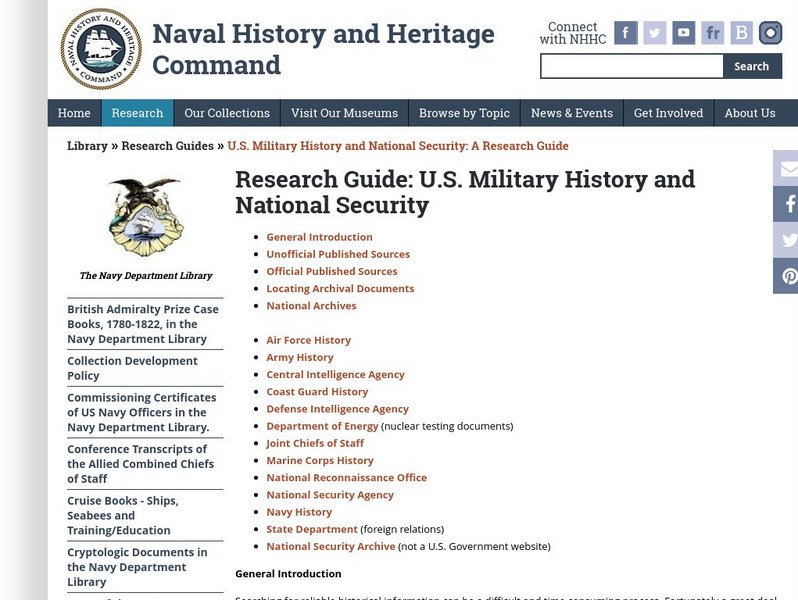Click the Naval History and Heritage Command seal logo
Viewport: 798px width, 600px height.
101,49
